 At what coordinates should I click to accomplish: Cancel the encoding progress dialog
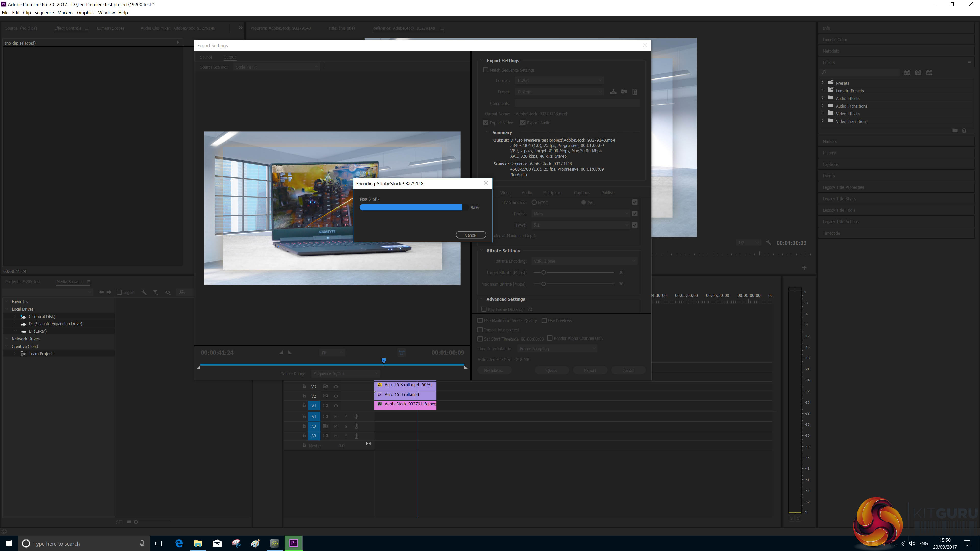(471, 235)
